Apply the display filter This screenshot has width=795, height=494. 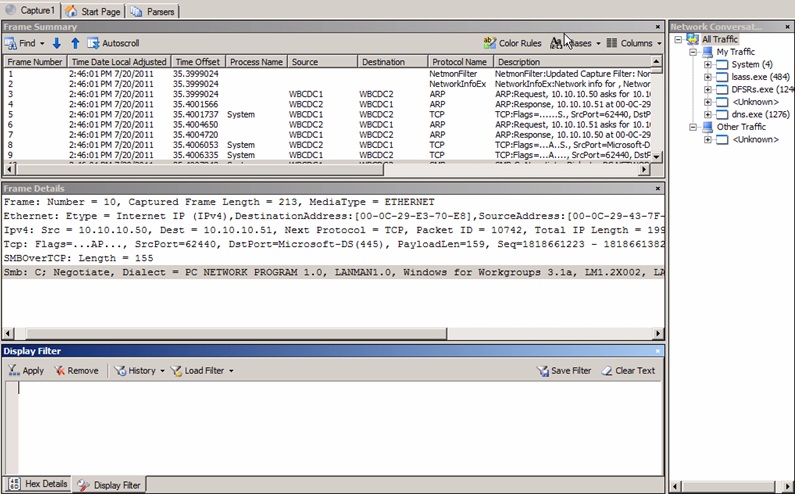coord(26,371)
